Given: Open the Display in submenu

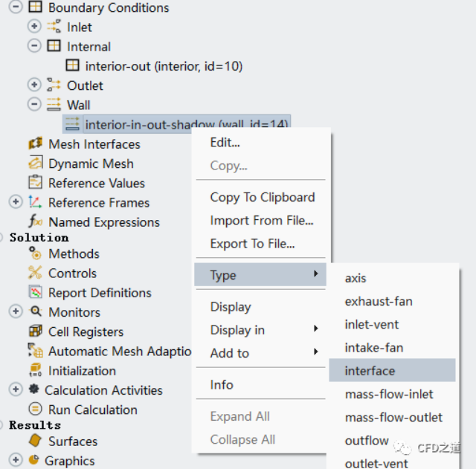Looking at the screenshot, I should [237, 330].
